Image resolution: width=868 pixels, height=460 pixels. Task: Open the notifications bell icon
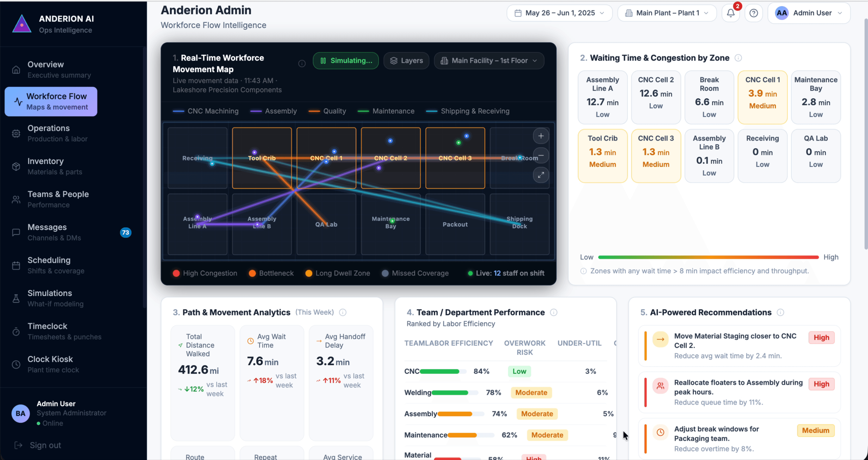tap(731, 13)
